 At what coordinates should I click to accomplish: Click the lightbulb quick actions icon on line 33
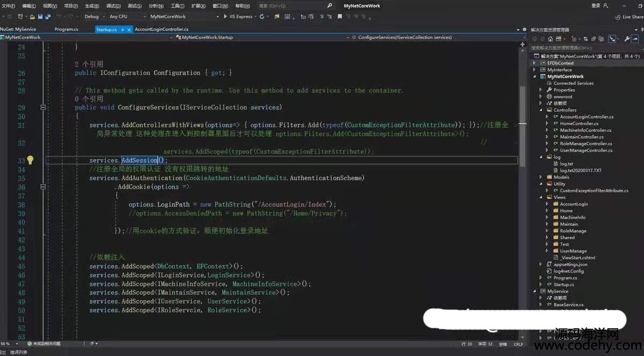coord(31,160)
